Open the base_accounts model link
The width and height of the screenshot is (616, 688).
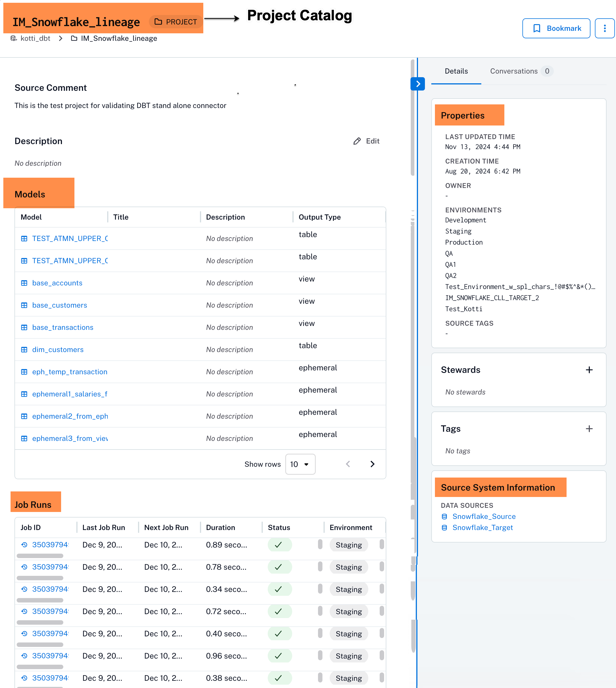pos(57,283)
